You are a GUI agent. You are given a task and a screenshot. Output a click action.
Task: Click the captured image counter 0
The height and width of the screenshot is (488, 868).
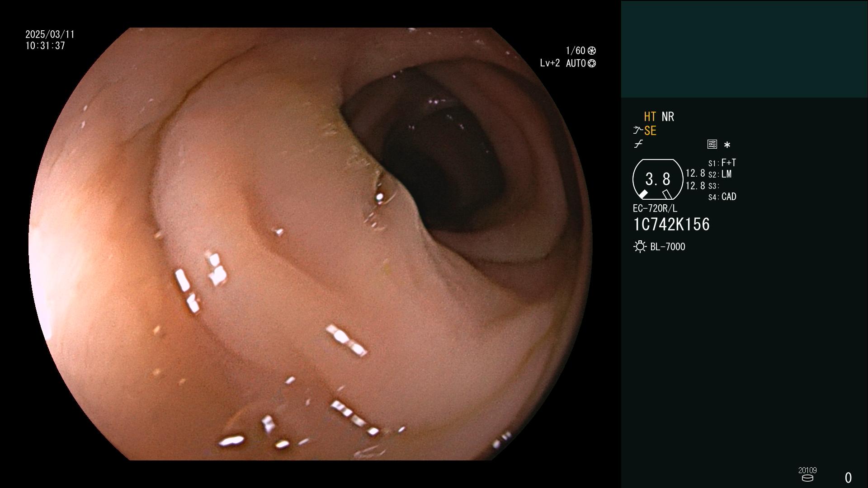tap(848, 478)
